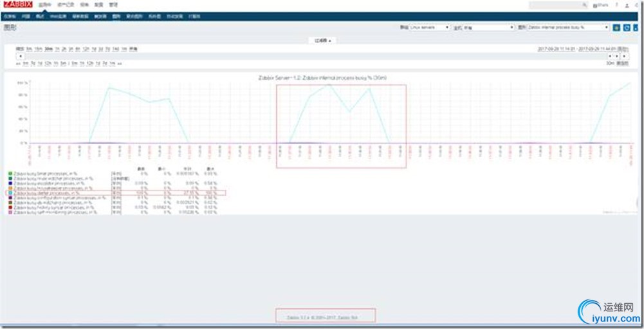
Task: Go to the 最新数据 submenu tab
Action: tap(80, 17)
